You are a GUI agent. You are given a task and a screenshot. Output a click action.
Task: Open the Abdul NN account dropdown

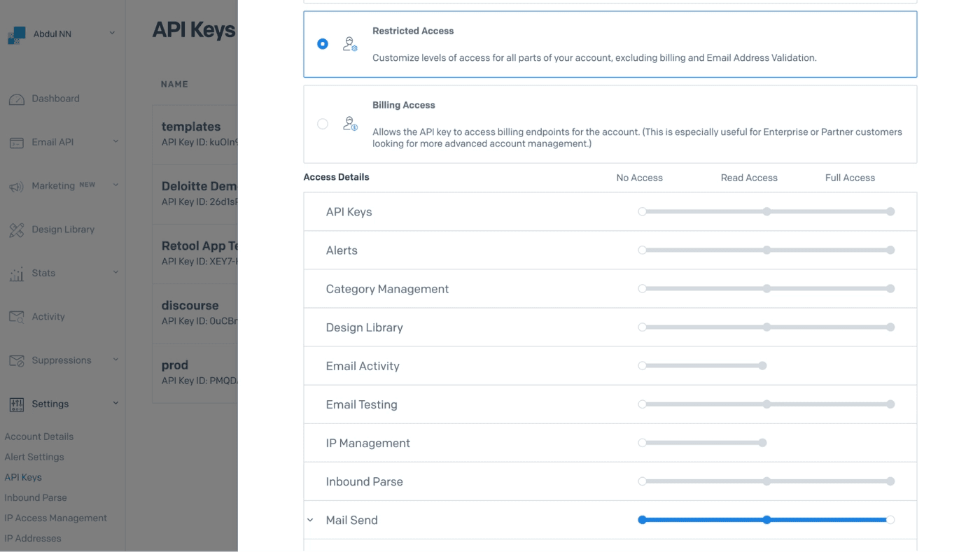[x=112, y=34]
